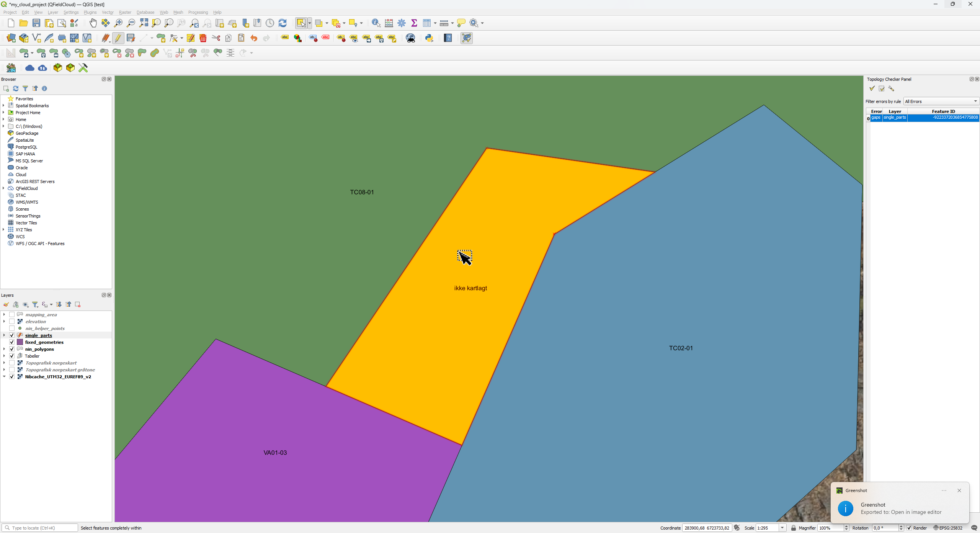
Task: Enable the mapping_area layer checkbox
Action: [12, 315]
